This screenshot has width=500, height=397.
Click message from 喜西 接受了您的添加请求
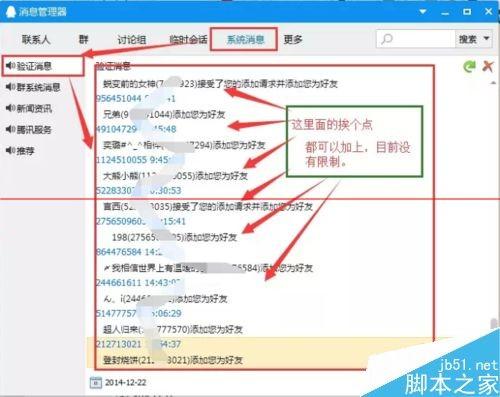(x=208, y=206)
